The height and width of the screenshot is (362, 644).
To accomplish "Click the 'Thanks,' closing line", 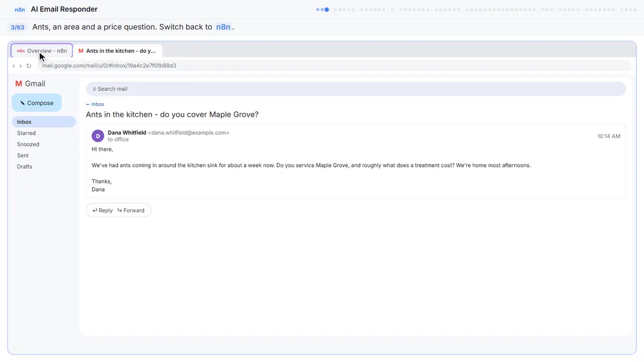I will pos(102,182).
